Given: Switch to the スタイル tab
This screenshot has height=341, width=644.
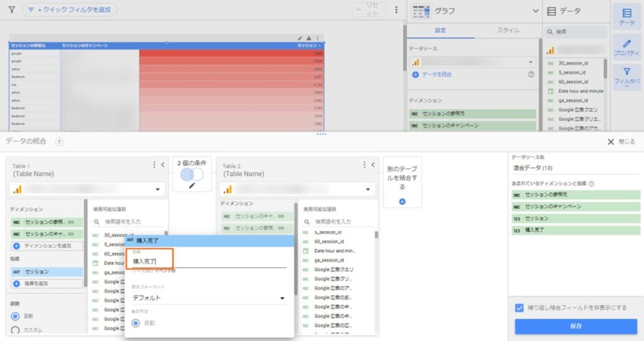Looking at the screenshot, I should click(x=508, y=30).
